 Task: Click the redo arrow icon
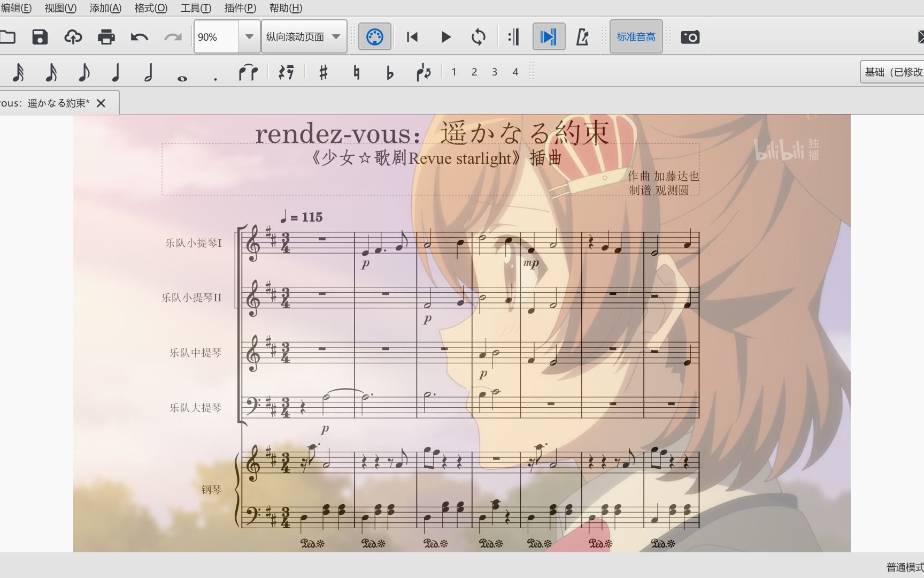point(173,37)
